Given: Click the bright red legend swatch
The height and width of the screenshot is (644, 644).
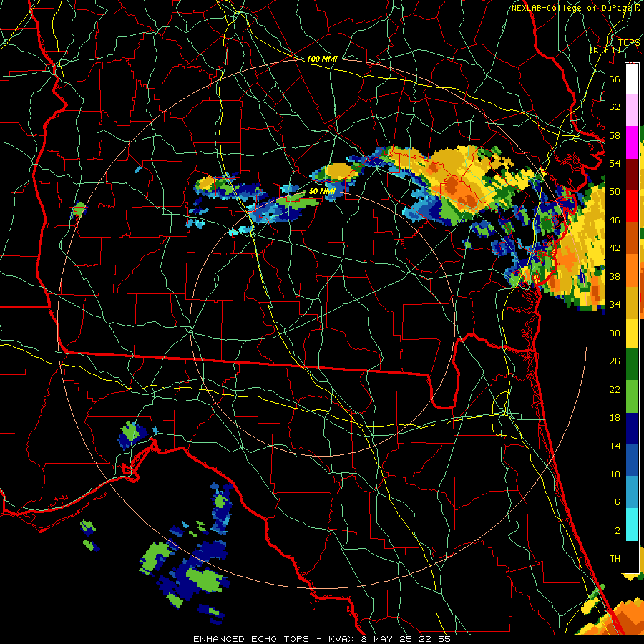Looking at the screenshot, I should click(632, 206).
